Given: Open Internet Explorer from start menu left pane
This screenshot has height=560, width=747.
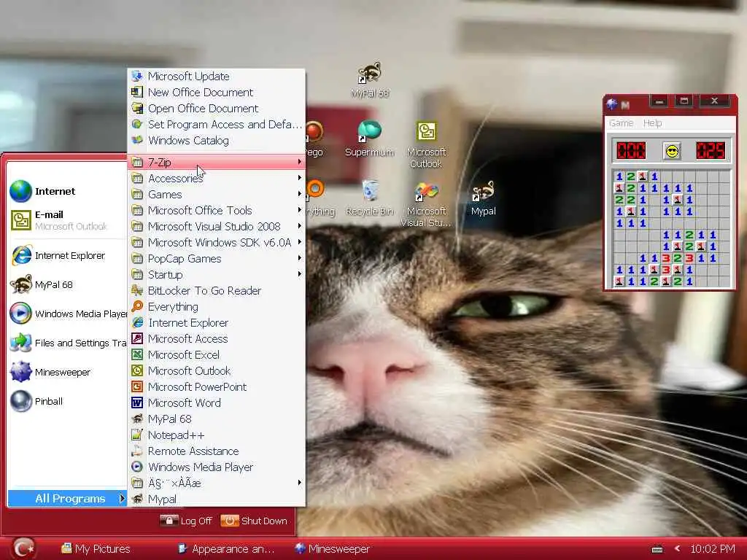Looking at the screenshot, I should [66, 256].
